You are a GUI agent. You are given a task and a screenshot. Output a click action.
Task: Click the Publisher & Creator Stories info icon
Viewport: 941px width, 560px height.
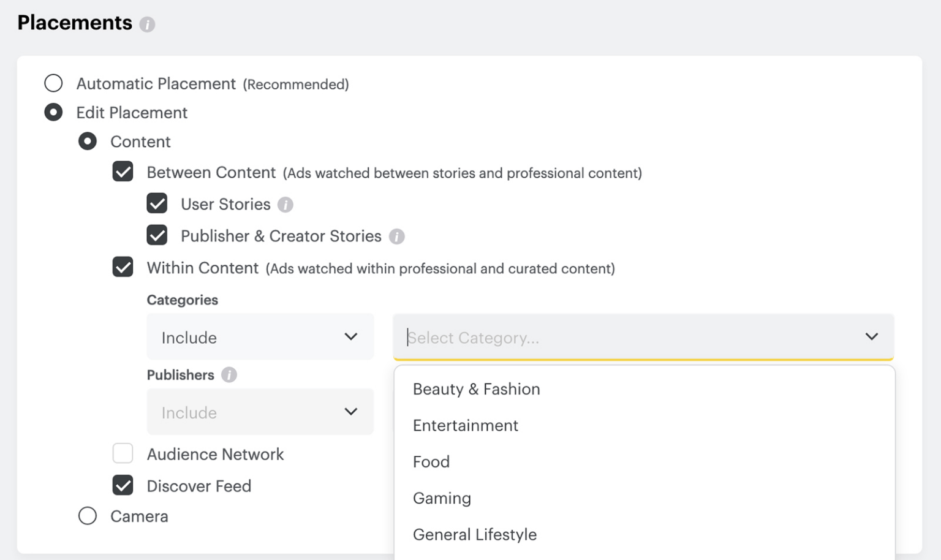(x=397, y=236)
